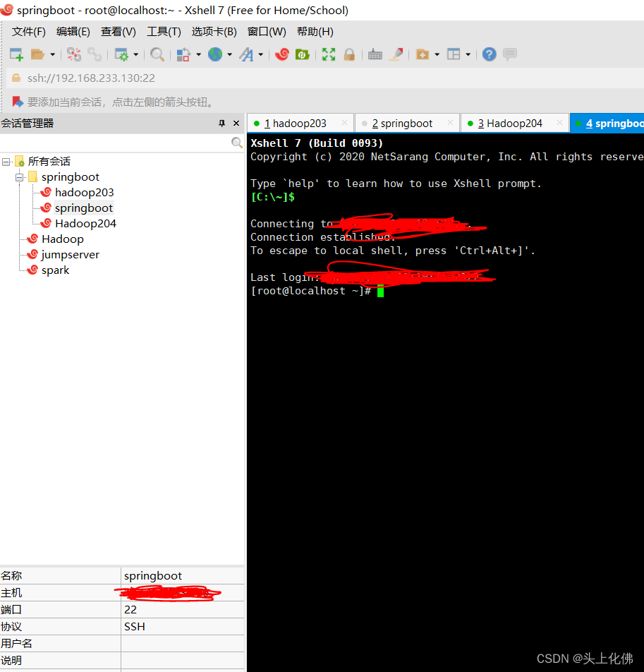Viewport: 644px width, 672px height.
Task: Click the speech bubble feedback icon
Action: pyautogui.click(x=509, y=54)
